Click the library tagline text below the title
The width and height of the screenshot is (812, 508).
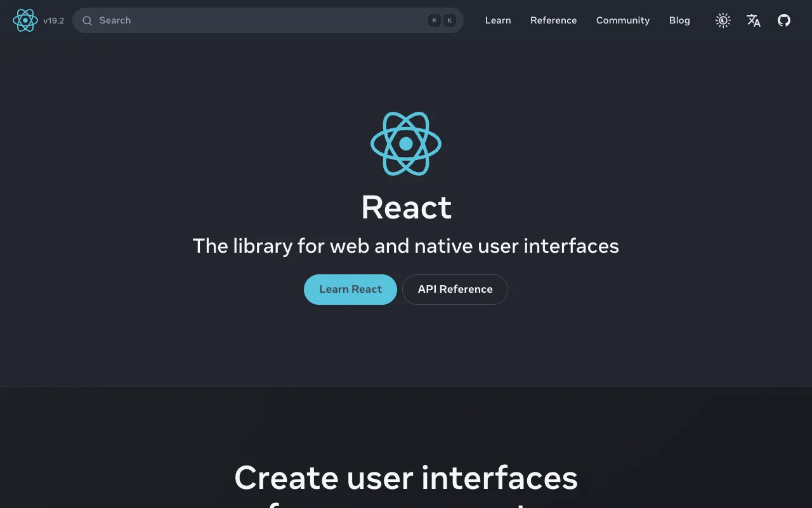click(406, 246)
